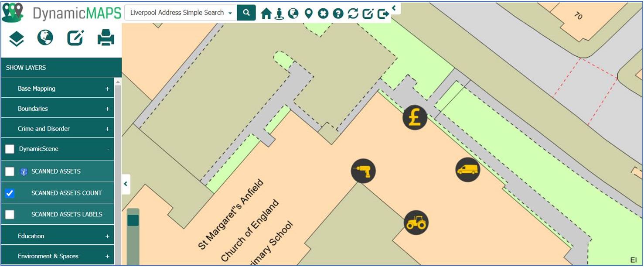Click the SHOW LAYERS header
The image size is (644, 267).
point(61,68)
